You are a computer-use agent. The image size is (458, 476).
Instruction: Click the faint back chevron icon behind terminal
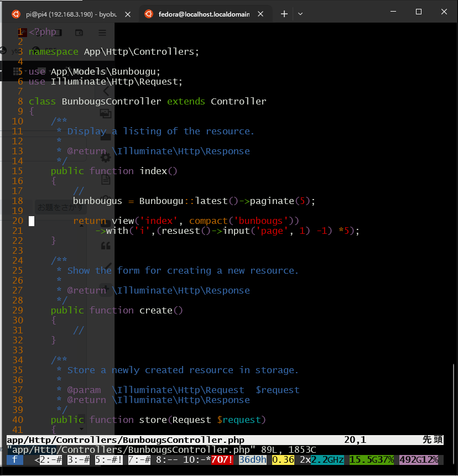point(106,91)
